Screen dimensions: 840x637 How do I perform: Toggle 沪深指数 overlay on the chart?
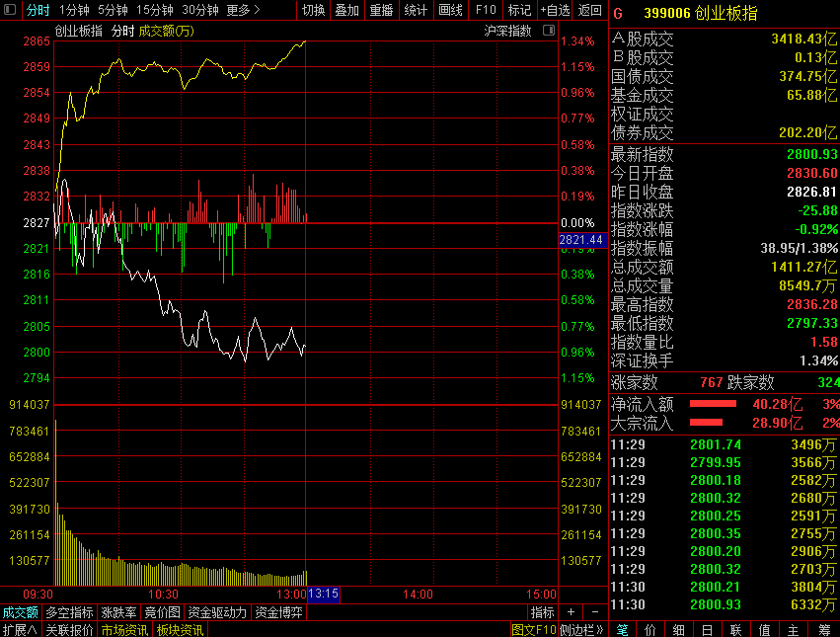[507, 30]
